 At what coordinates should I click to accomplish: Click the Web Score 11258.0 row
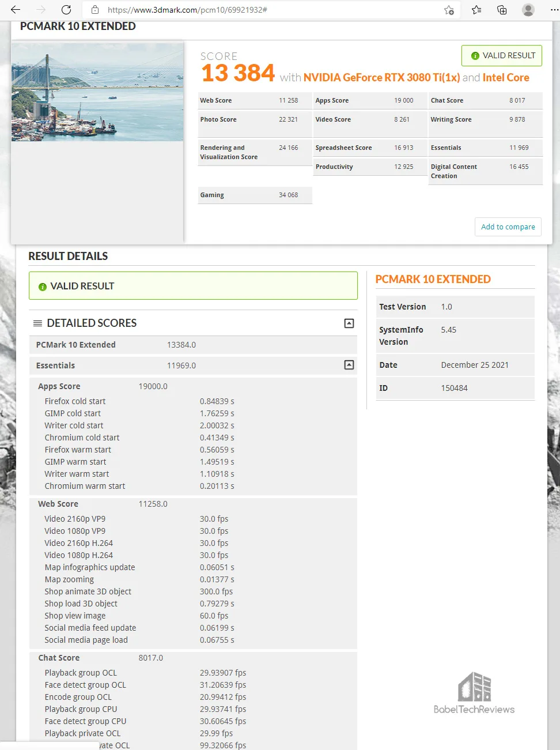click(x=193, y=504)
